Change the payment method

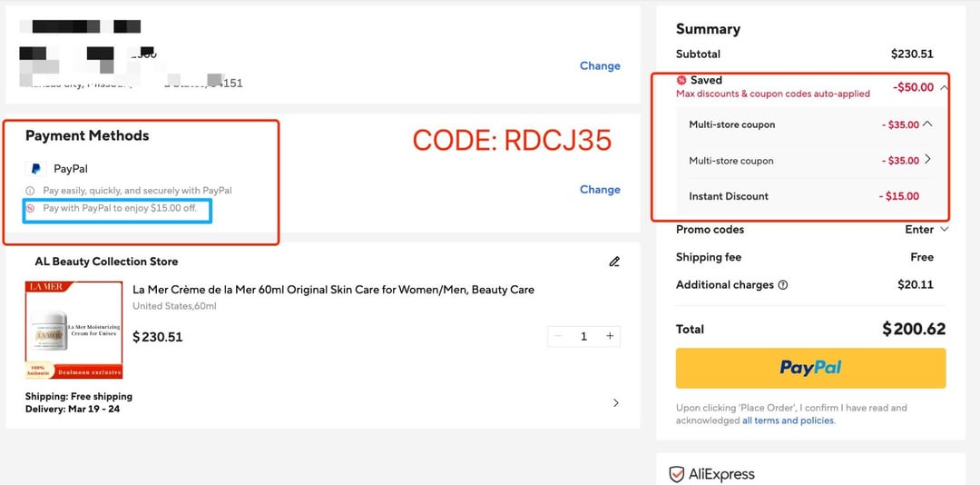(600, 190)
